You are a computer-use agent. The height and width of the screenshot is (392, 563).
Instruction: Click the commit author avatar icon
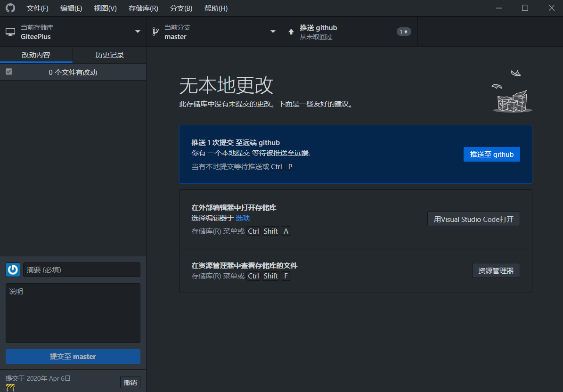pyautogui.click(x=13, y=269)
